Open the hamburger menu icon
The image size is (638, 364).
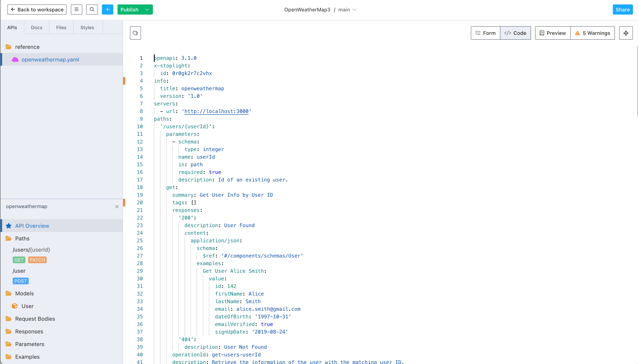click(76, 10)
